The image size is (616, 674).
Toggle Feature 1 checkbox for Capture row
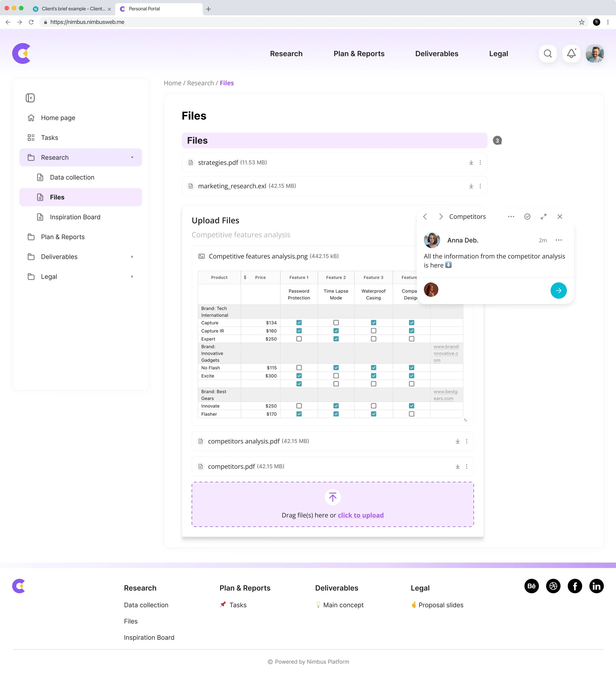click(299, 323)
